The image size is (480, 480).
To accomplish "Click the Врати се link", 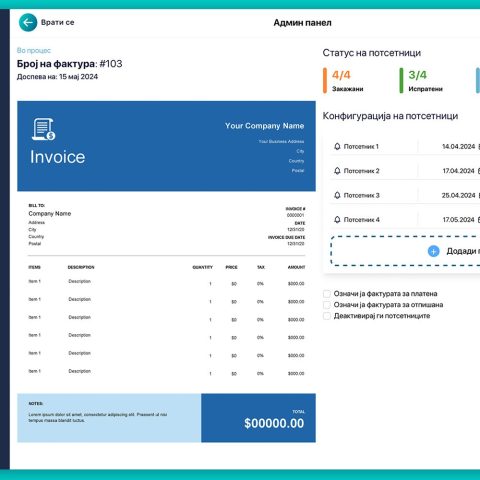I will pos(57,22).
